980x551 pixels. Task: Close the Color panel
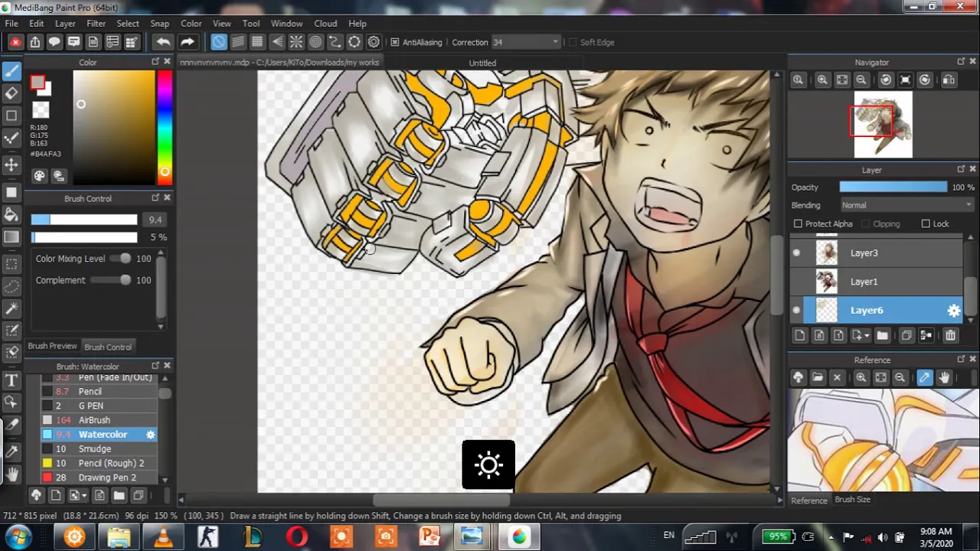click(167, 62)
